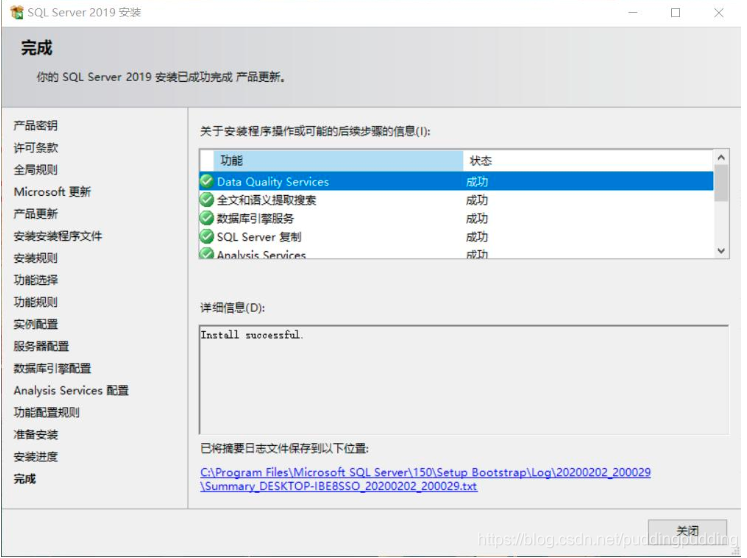
Task: Open the summary log file path link
Action: point(425,479)
